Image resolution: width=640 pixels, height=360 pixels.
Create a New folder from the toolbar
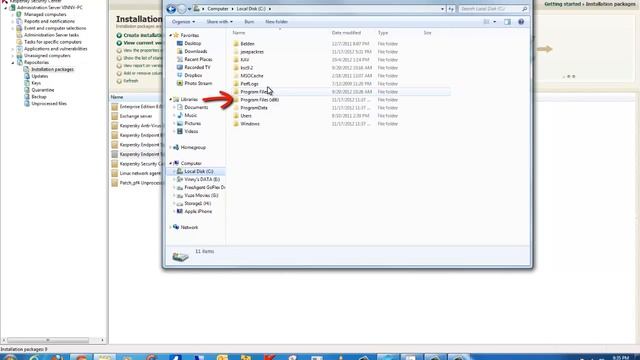click(x=276, y=22)
